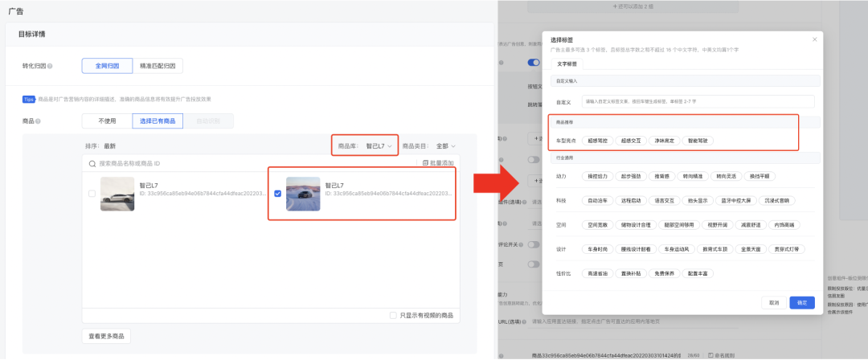Click the snowy 智己L7 product thumbnail
Viewport: 868px width, 360px height.
(303, 194)
